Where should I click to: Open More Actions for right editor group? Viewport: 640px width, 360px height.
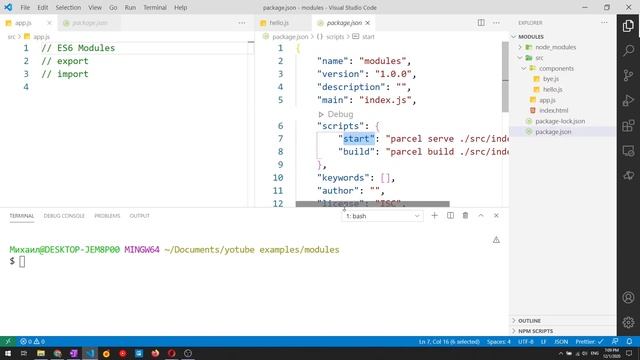(x=496, y=23)
